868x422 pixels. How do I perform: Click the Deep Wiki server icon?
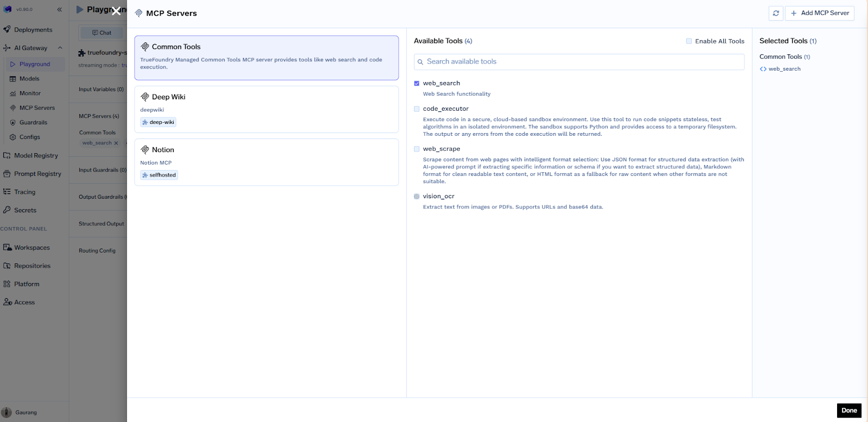pyautogui.click(x=145, y=97)
